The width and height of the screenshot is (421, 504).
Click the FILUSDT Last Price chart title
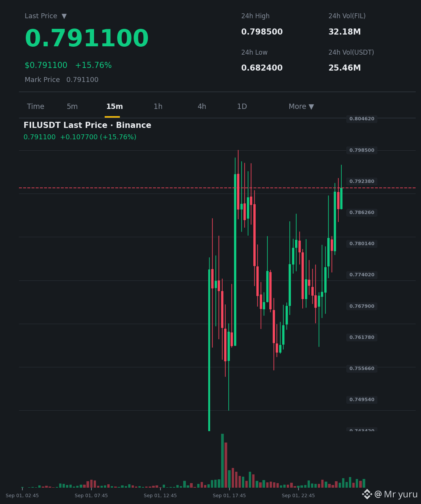click(87, 125)
